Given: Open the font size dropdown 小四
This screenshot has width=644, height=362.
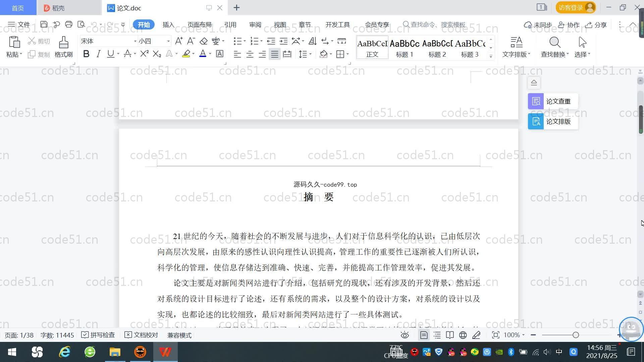Looking at the screenshot, I should click(x=168, y=41).
